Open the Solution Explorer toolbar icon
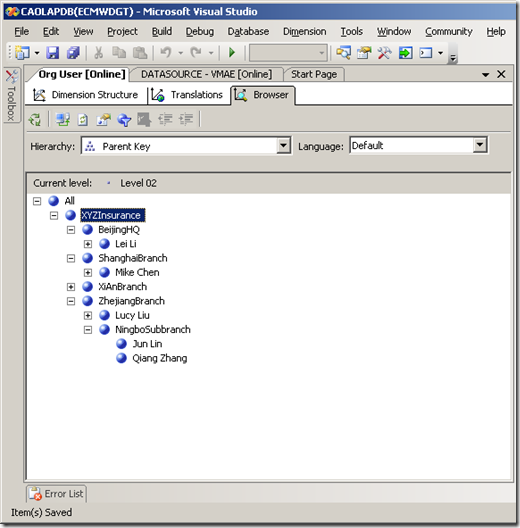 click(343, 53)
